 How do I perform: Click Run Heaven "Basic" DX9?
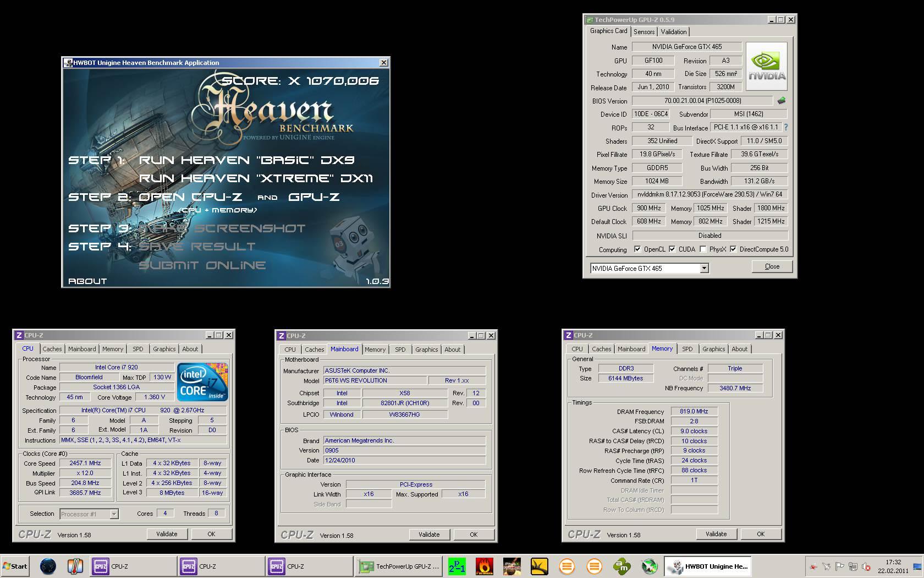pyautogui.click(x=246, y=160)
